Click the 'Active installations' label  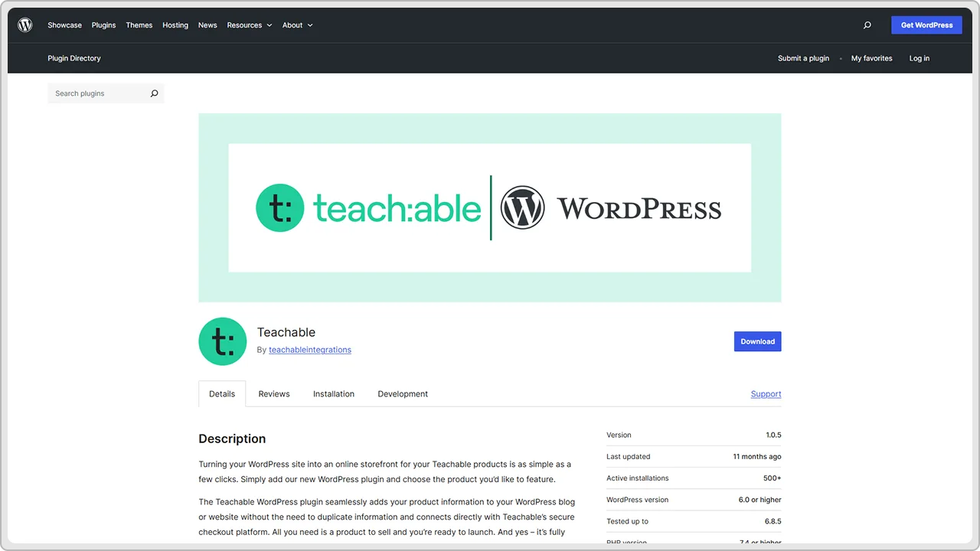[638, 478]
